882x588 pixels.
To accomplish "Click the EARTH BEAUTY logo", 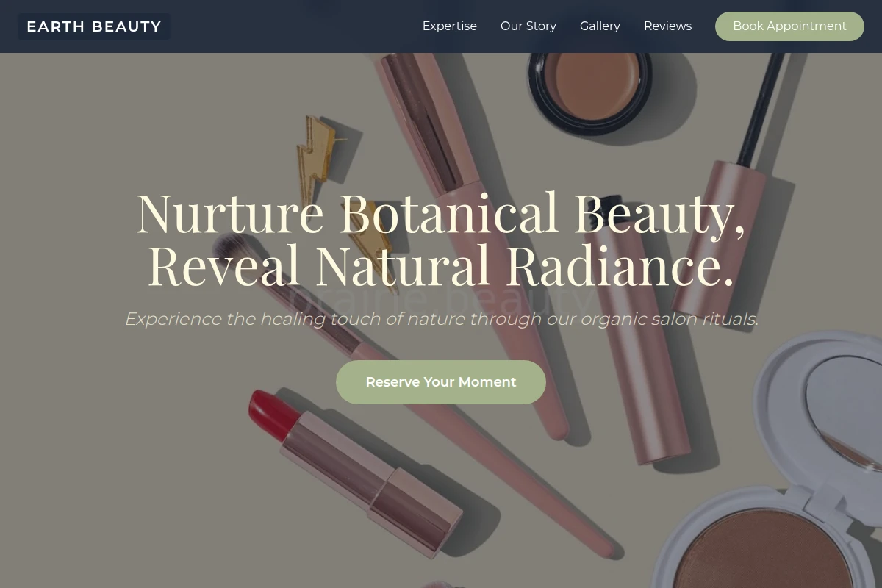I will coord(94,26).
